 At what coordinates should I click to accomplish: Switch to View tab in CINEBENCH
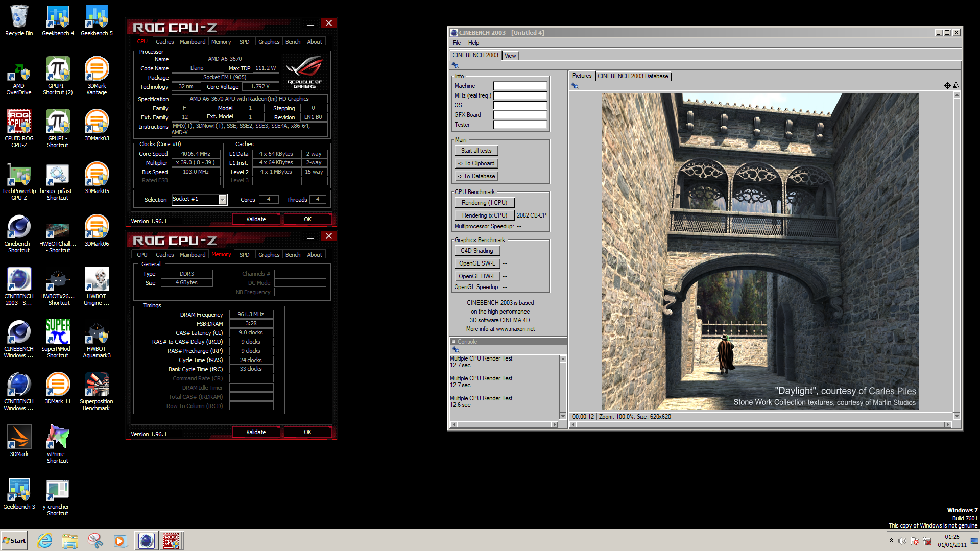point(510,56)
